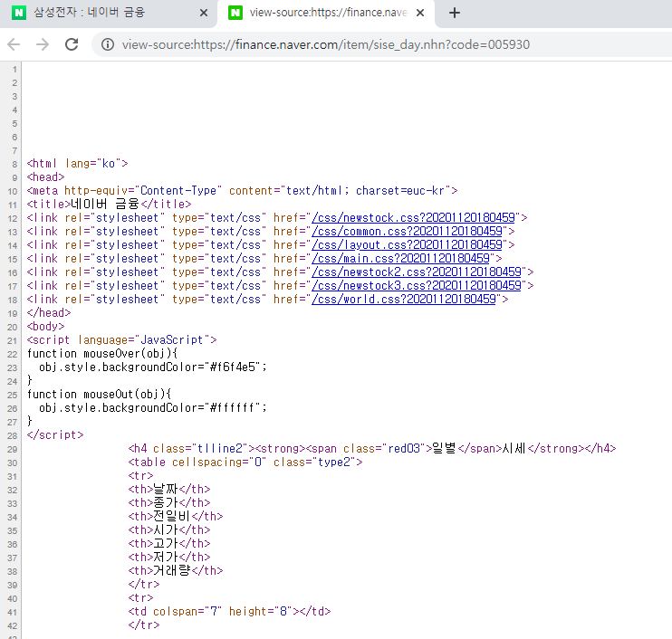
Task: Click the <body> tag line
Action: (x=45, y=327)
